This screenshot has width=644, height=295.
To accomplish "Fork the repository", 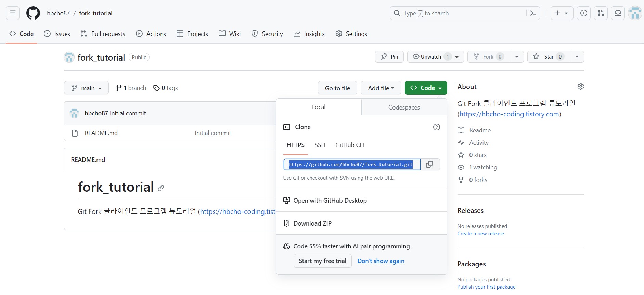I will [x=489, y=56].
